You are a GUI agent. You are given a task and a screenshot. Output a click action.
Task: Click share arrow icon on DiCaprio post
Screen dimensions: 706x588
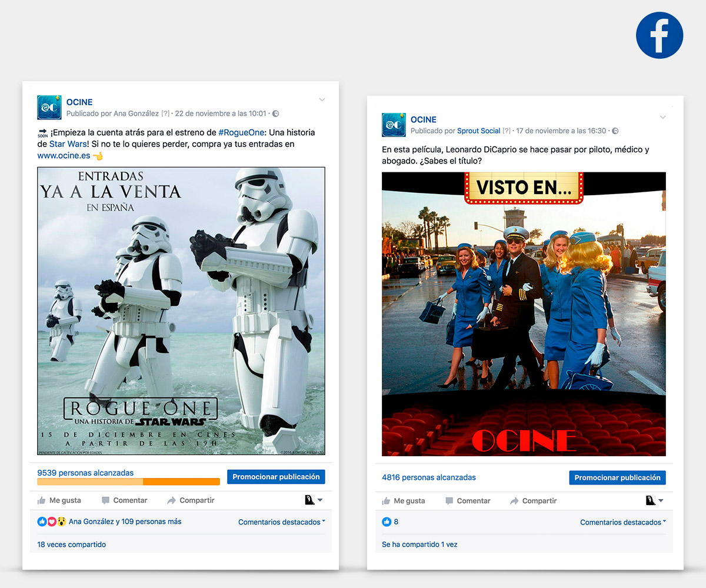(x=514, y=501)
